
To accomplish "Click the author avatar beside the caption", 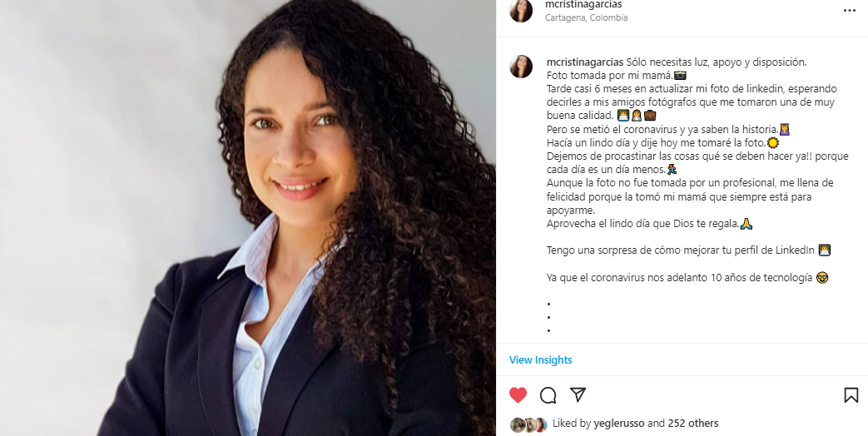I will coord(521,67).
